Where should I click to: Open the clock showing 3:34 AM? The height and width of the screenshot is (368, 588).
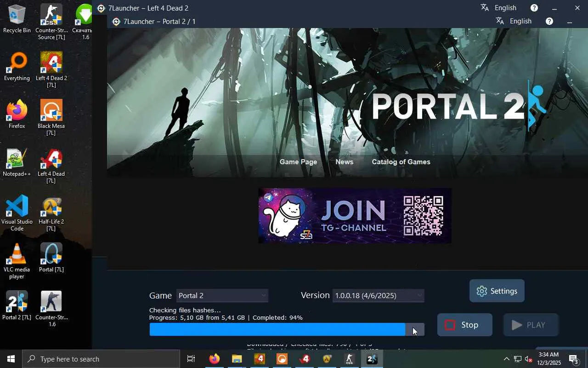549,359
